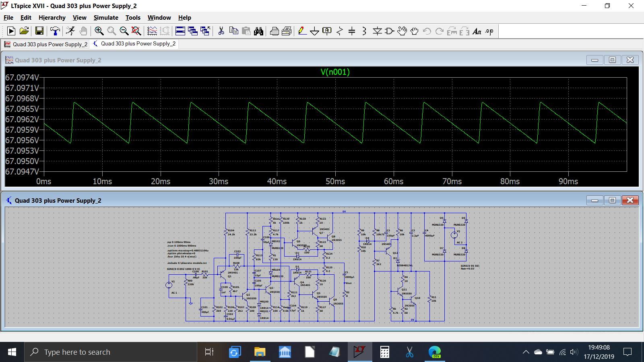Click the 50ms time axis label
This screenshot has height=362, width=644.
(x=335, y=181)
